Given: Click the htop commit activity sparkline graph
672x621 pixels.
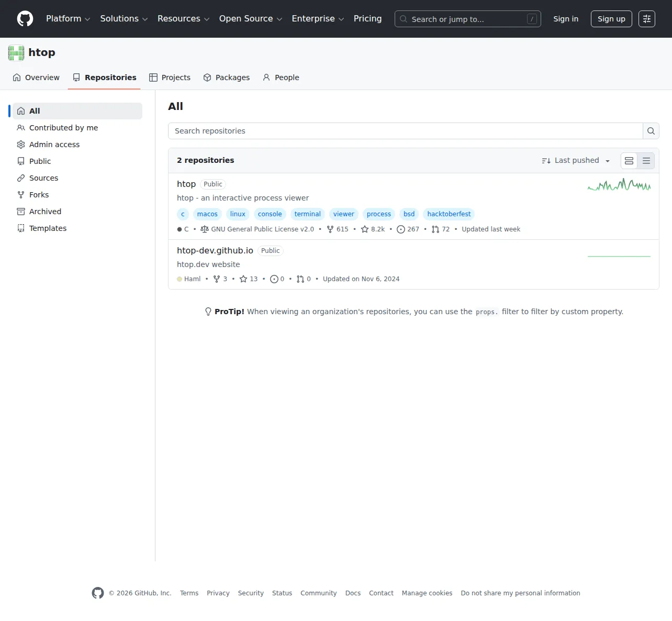Looking at the screenshot, I should (619, 185).
